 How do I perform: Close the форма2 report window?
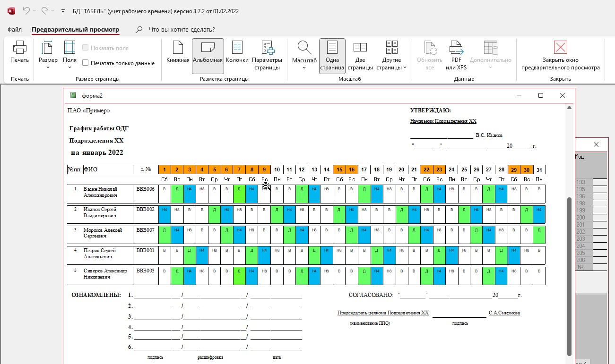pyautogui.click(x=563, y=95)
